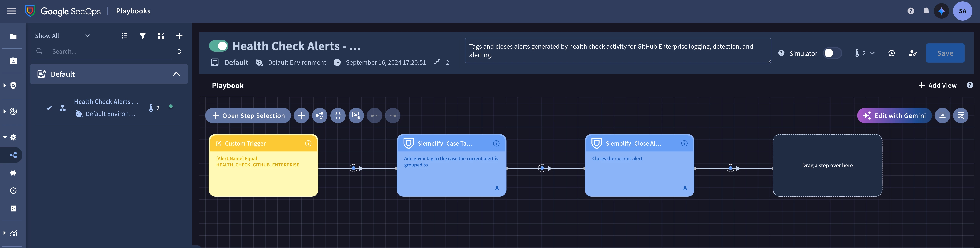The height and width of the screenshot is (248, 980).
Task: Click connector node between trigger and Case Tag
Action: (x=353, y=168)
